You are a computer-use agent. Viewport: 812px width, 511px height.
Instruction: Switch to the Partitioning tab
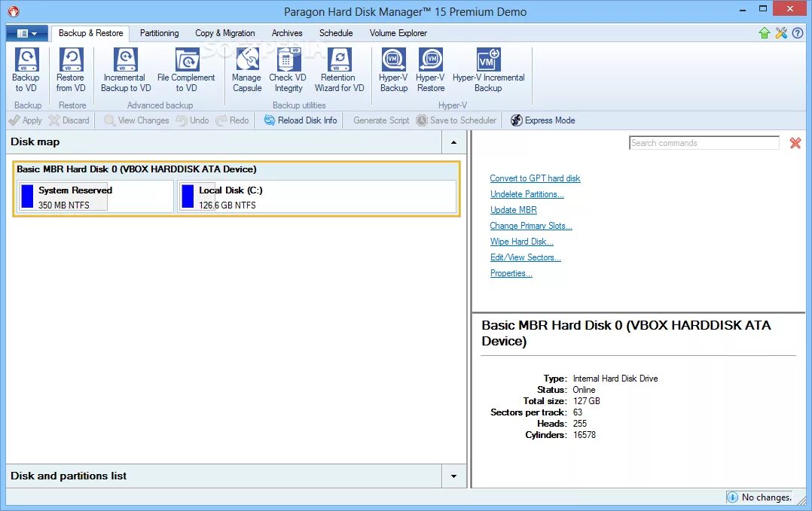coord(160,33)
